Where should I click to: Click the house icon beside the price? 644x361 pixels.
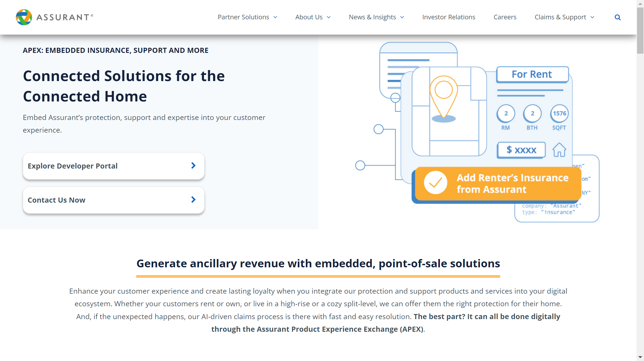pyautogui.click(x=559, y=150)
